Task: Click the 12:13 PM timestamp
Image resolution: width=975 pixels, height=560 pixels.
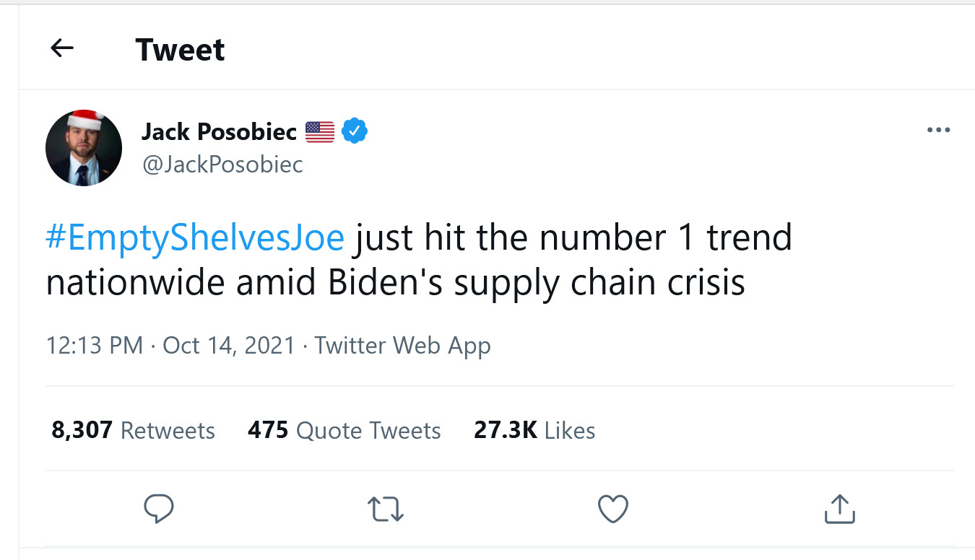Action: click(x=94, y=345)
